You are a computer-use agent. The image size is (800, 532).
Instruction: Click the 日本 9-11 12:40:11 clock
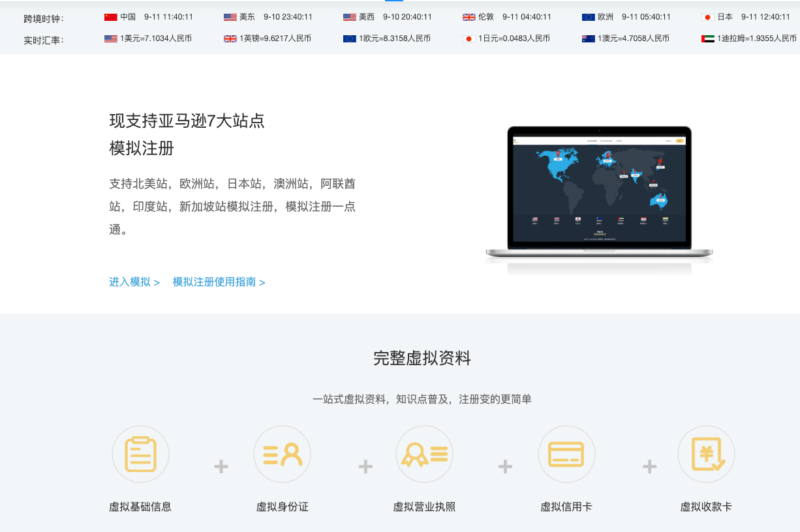click(754, 17)
